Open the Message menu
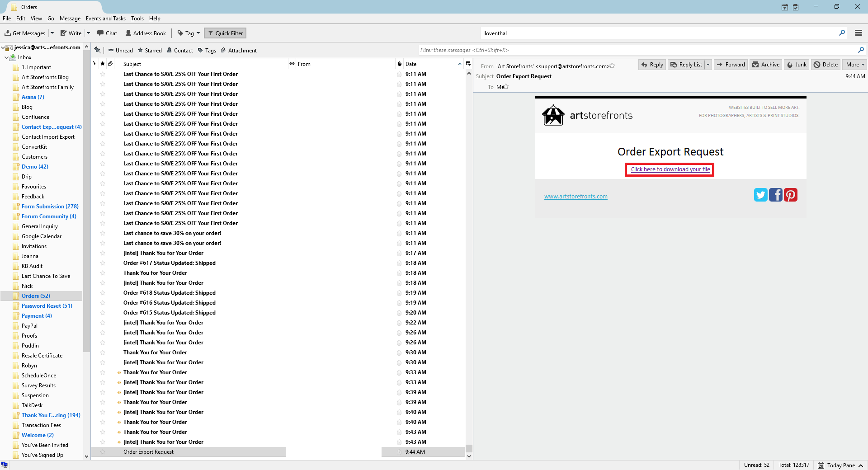 coord(70,19)
